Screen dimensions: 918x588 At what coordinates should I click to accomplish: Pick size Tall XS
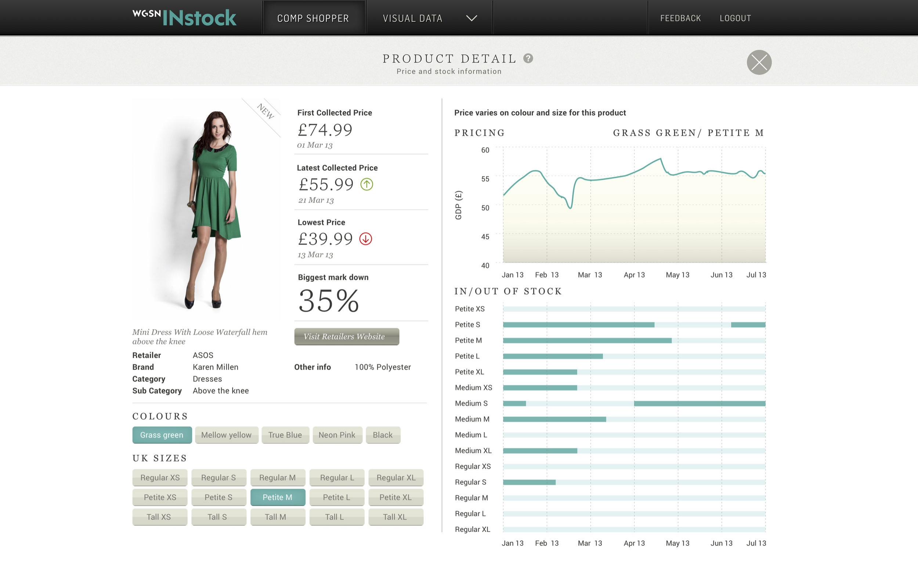pyautogui.click(x=160, y=517)
